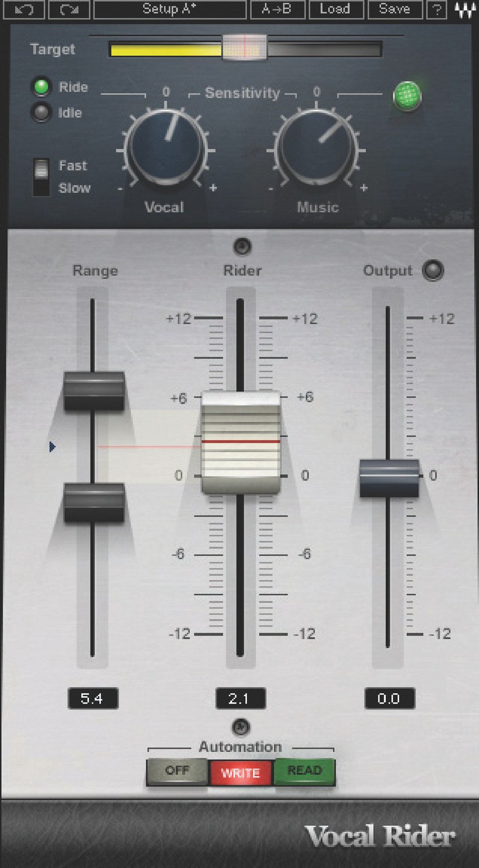
Task: Set Automation to OFF
Action: (x=177, y=771)
